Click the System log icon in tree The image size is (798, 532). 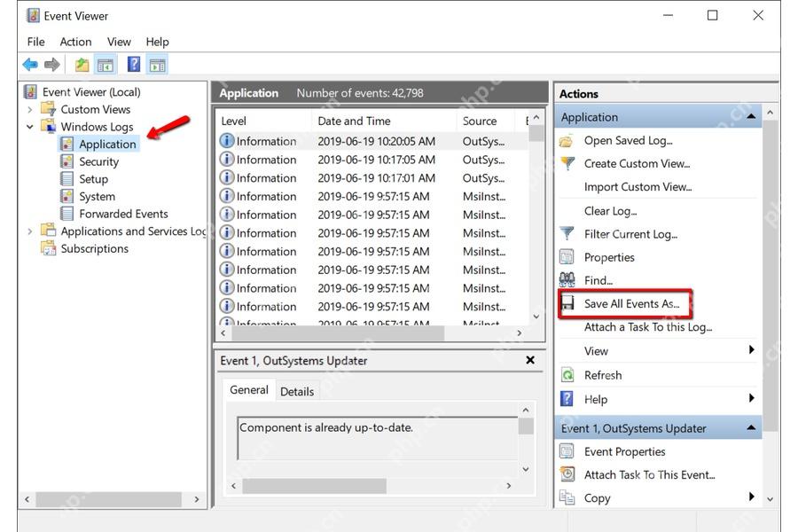pyautogui.click(x=66, y=196)
